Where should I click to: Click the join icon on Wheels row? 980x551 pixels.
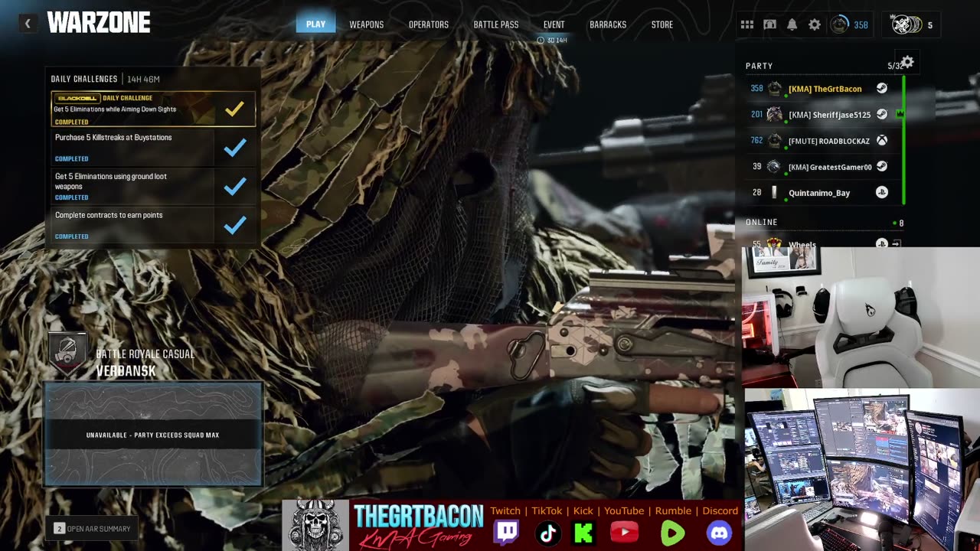(x=897, y=244)
